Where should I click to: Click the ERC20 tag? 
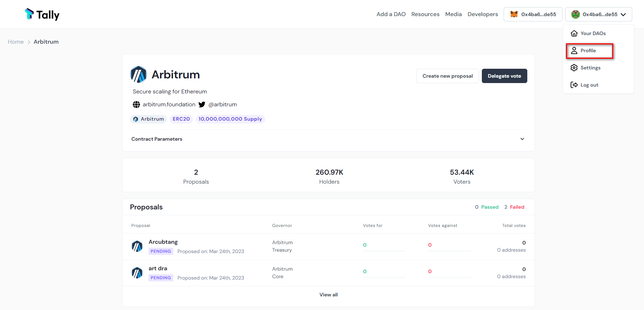pos(181,119)
